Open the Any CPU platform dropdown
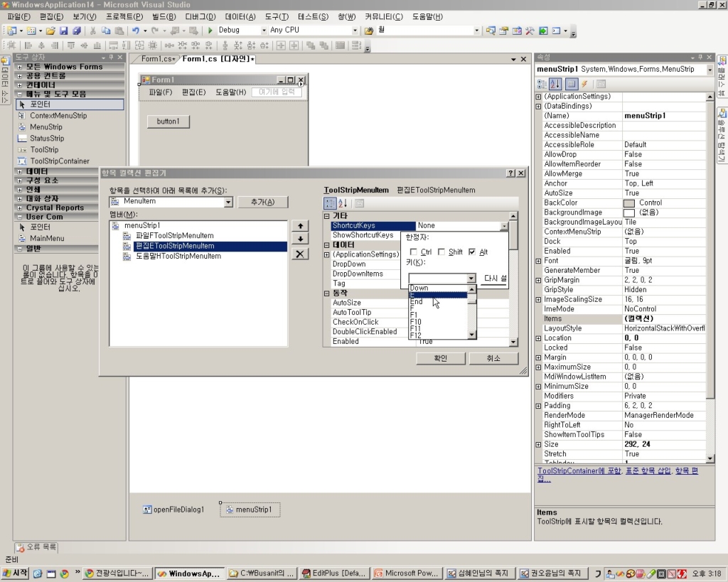This screenshot has height=582, width=728. click(355, 31)
